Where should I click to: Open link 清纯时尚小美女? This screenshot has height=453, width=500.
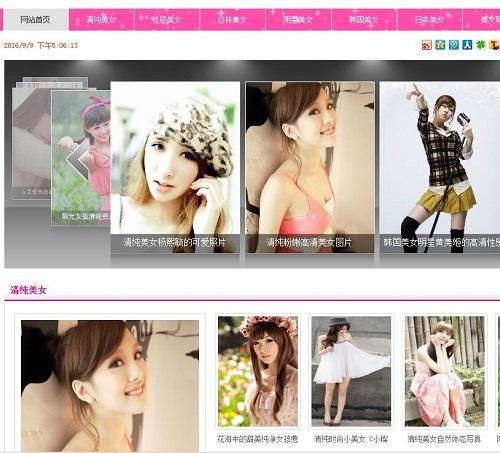click(x=351, y=439)
